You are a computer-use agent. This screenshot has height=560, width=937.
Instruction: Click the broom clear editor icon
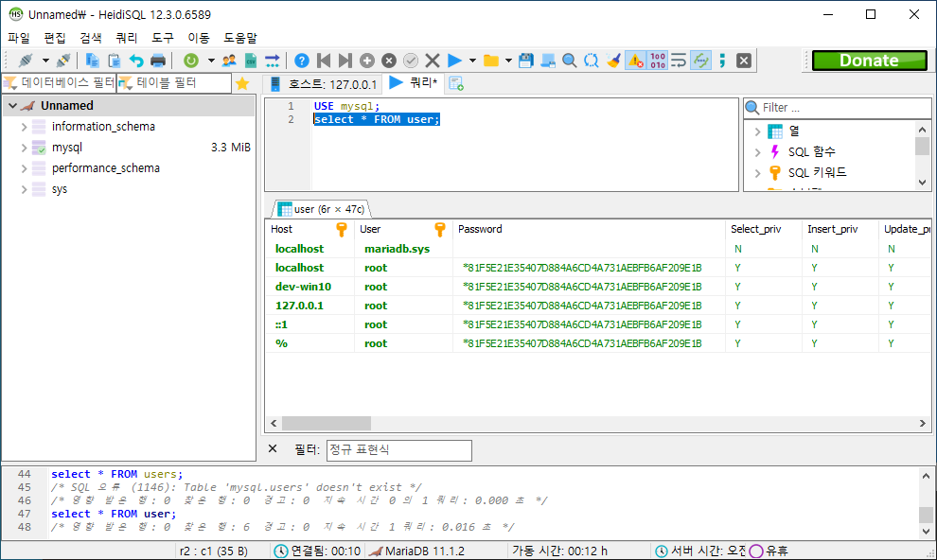(613, 61)
